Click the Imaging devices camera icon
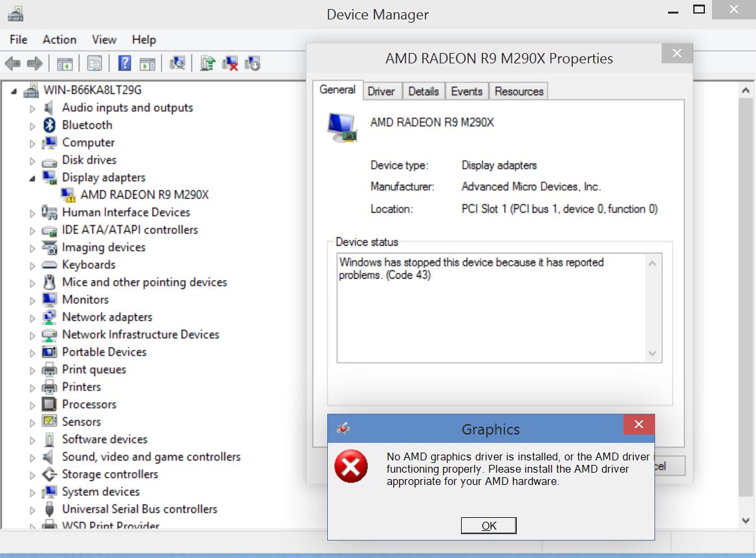The width and height of the screenshot is (756, 558). (x=49, y=248)
